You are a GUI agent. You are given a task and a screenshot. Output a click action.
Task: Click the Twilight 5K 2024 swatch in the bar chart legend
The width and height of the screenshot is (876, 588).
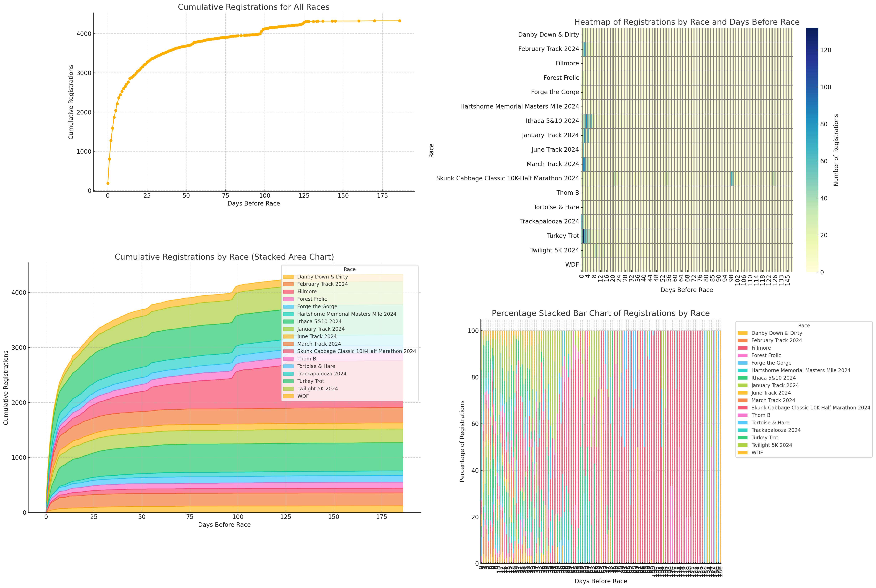click(742, 445)
